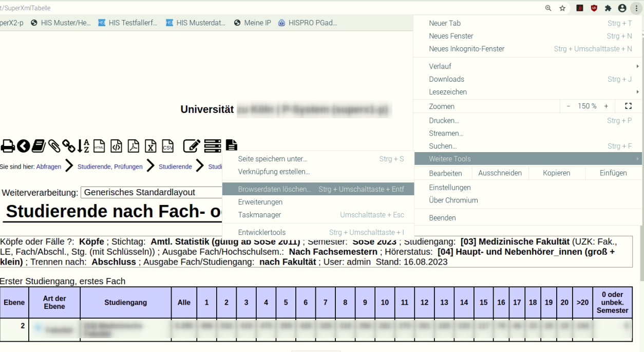Open the extensions puzzle piece menu
Screen dimensions: 644x352
tap(609, 8)
